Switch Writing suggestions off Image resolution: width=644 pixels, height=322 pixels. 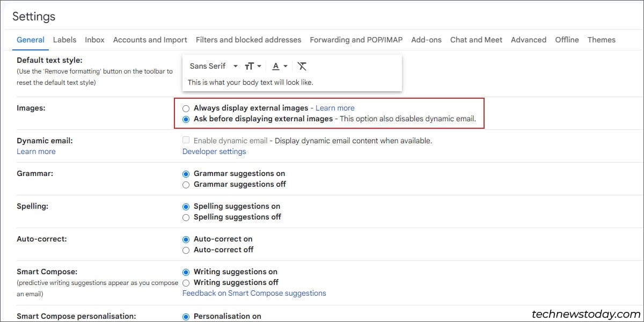tap(186, 283)
